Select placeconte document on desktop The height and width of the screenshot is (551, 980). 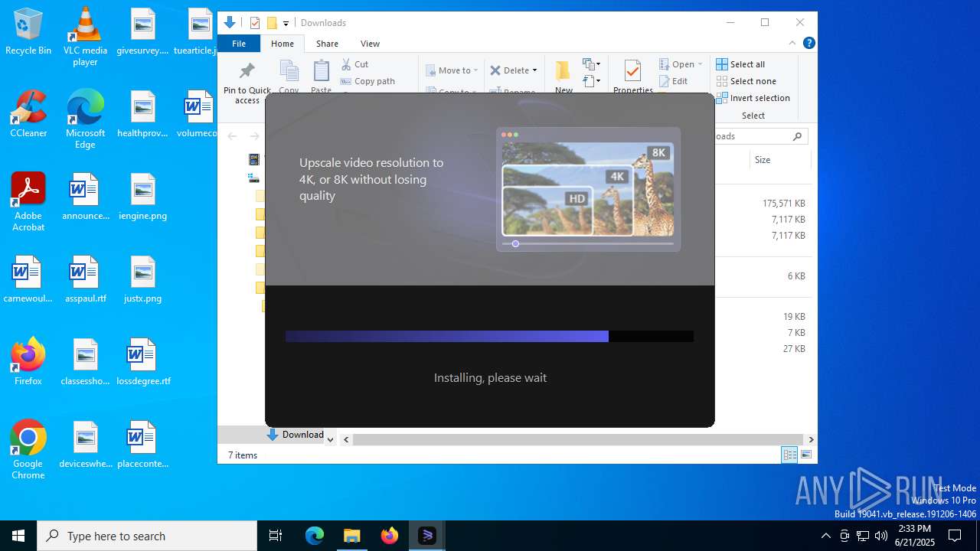pos(142,445)
